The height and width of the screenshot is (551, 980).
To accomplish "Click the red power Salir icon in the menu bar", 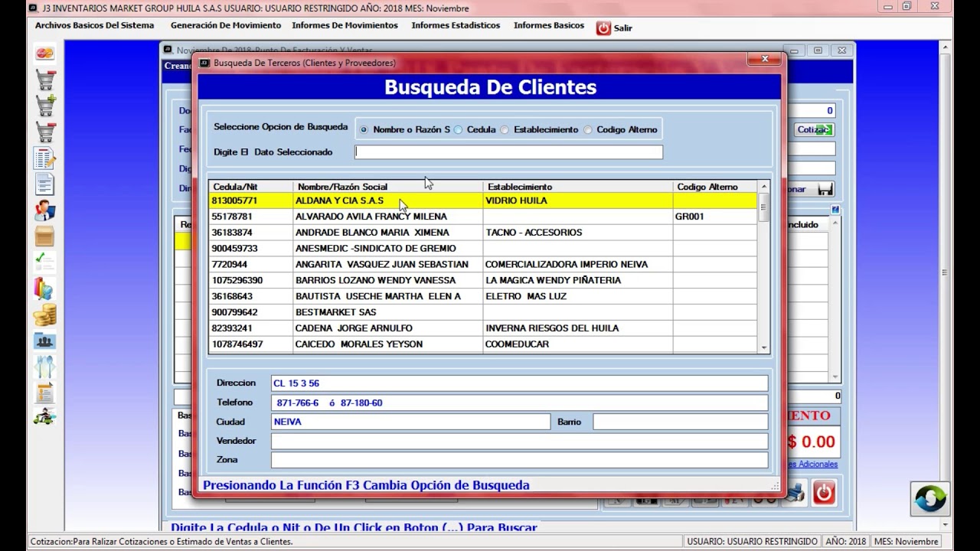I will click(x=603, y=28).
